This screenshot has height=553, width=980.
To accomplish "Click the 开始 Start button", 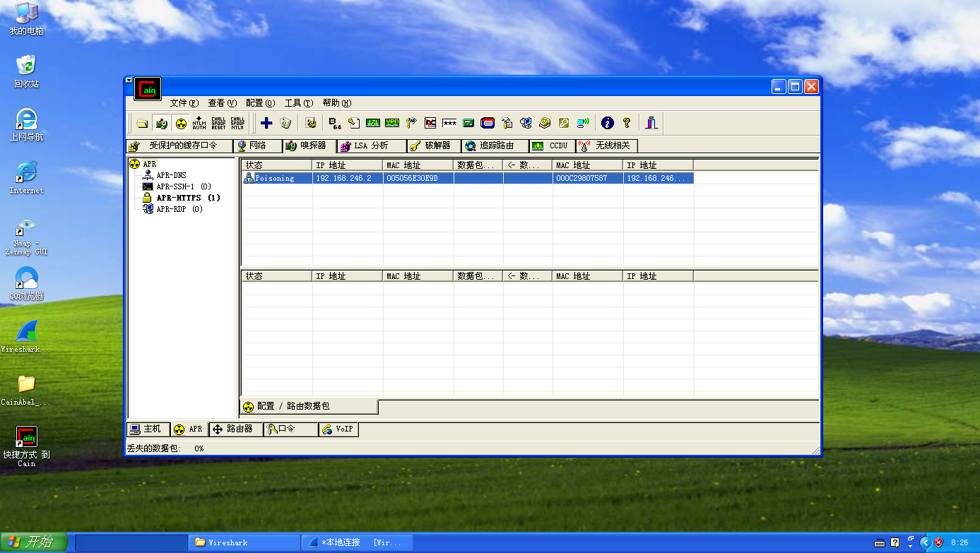I will (x=34, y=542).
